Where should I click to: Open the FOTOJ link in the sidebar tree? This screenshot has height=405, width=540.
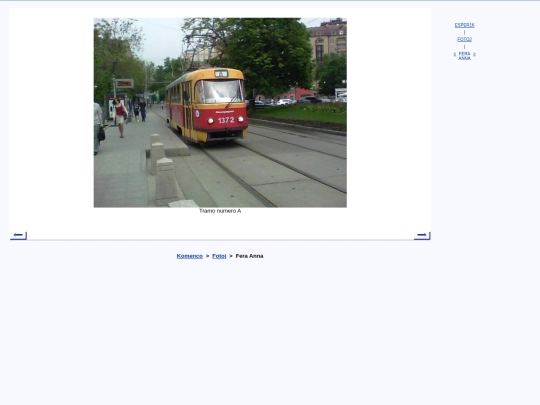464,39
